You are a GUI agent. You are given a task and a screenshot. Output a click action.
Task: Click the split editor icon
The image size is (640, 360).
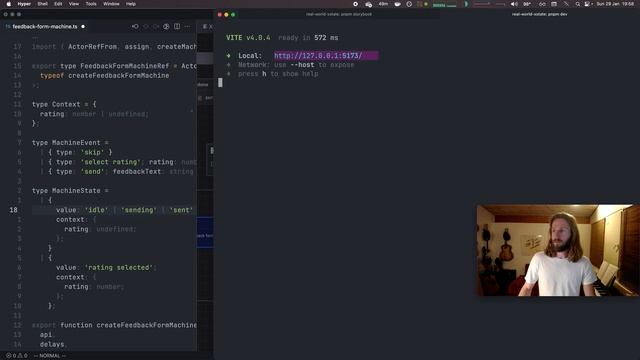(x=177, y=27)
